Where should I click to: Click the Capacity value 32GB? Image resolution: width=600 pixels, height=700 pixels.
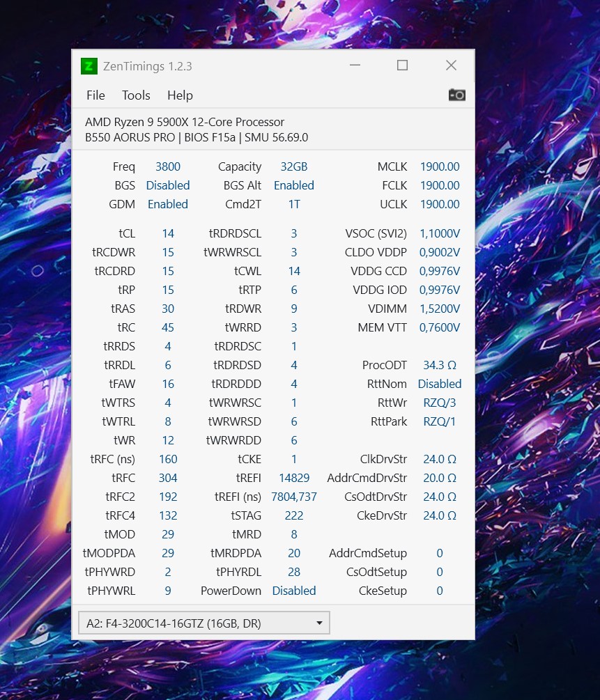tap(294, 166)
